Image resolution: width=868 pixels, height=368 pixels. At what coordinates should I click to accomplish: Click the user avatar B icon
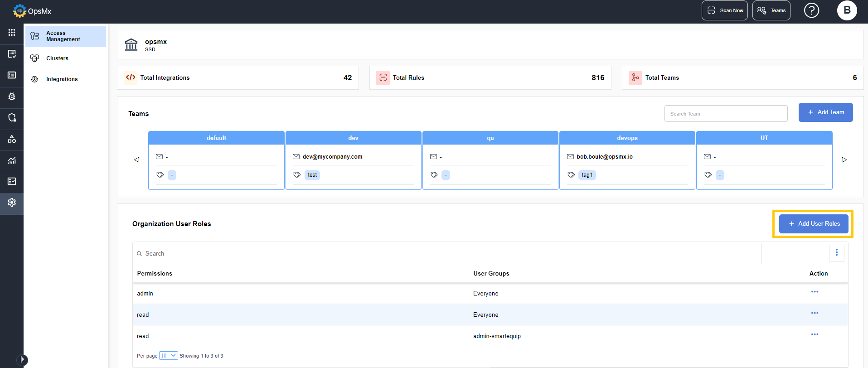(x=846, y=10)
